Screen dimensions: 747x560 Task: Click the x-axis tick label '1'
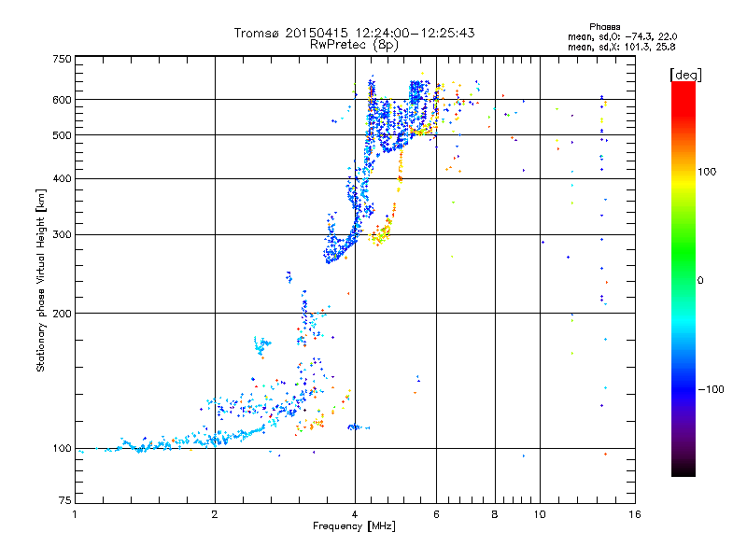(75, 514)
